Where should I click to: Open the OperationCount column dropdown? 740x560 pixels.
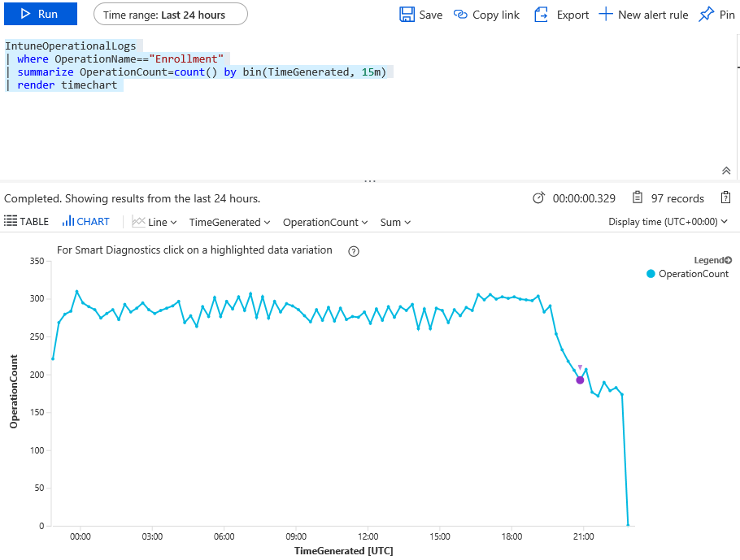(325, 222)
